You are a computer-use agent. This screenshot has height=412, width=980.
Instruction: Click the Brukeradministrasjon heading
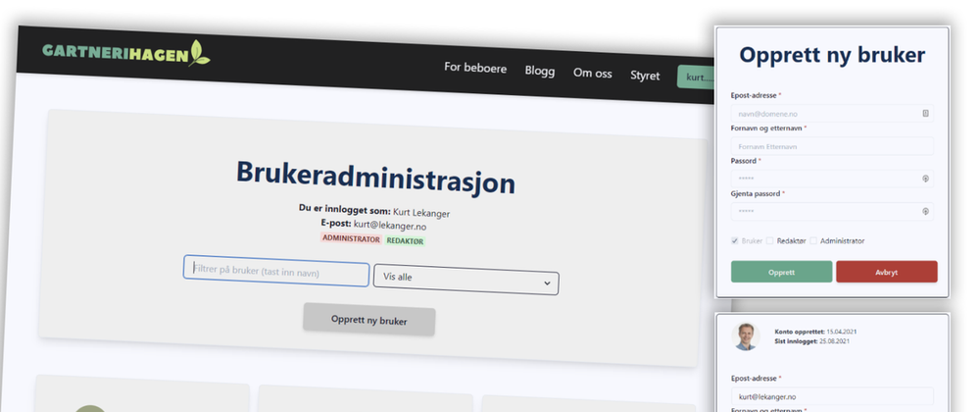(375, 177)
